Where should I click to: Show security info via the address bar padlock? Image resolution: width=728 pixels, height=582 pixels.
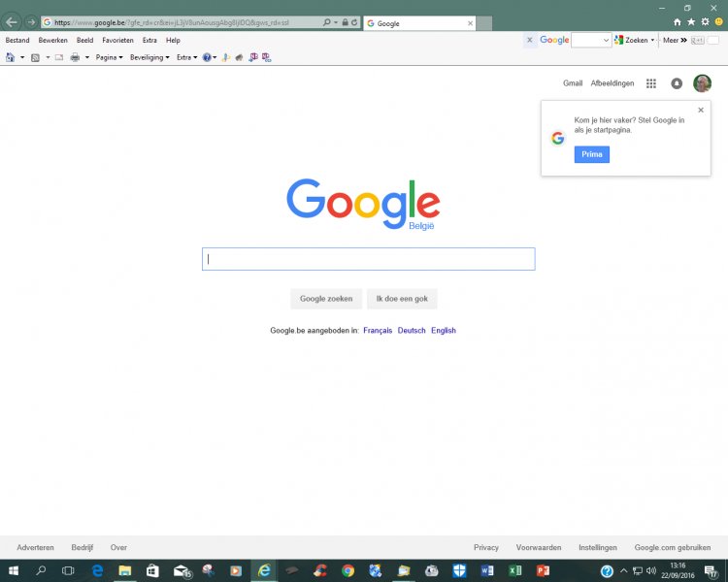[x=345, y=22]
